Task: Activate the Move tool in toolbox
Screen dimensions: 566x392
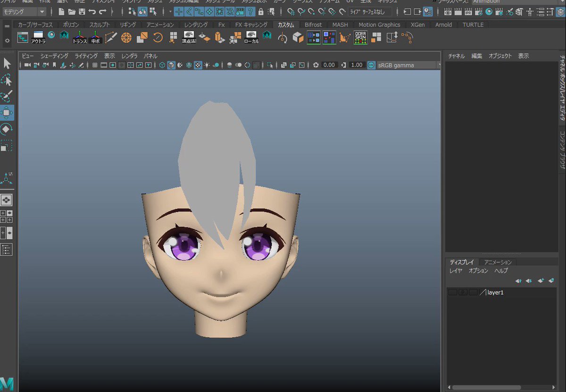Action: tap(7, 113)
